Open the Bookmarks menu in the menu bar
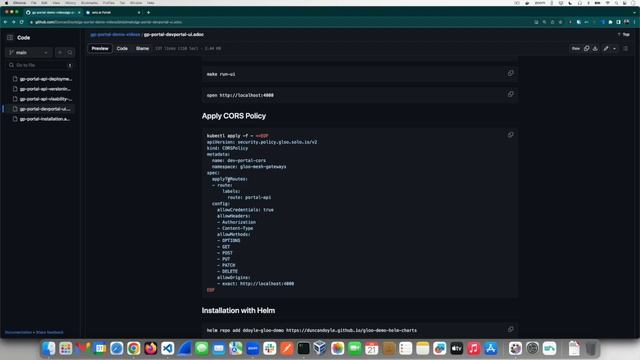This screenshot has width=640, height=360. point(89,3)
